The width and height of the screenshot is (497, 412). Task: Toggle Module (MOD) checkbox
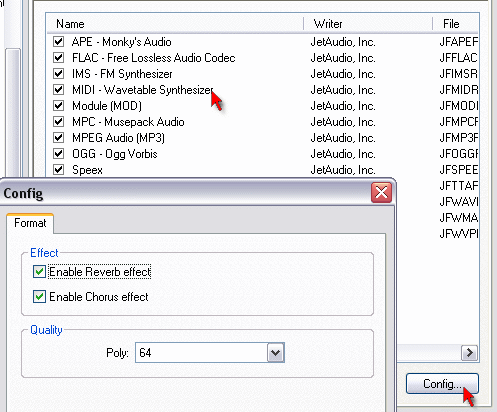[59, 106]
